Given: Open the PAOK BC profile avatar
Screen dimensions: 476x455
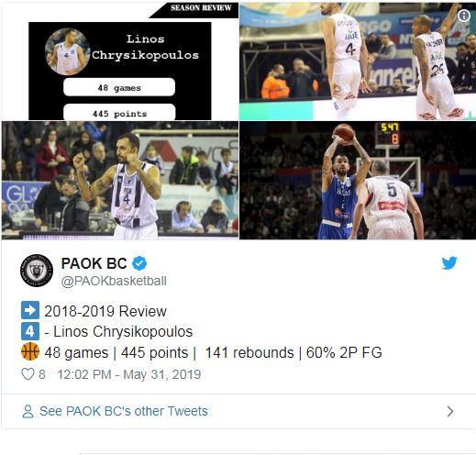Looking at the screenshot, I should click(x=37, y=271).
